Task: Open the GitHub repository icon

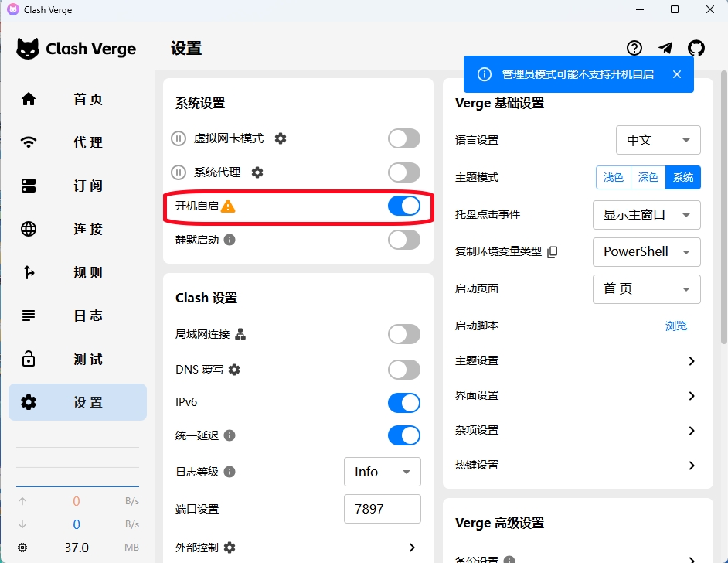Action: [696, 48]
